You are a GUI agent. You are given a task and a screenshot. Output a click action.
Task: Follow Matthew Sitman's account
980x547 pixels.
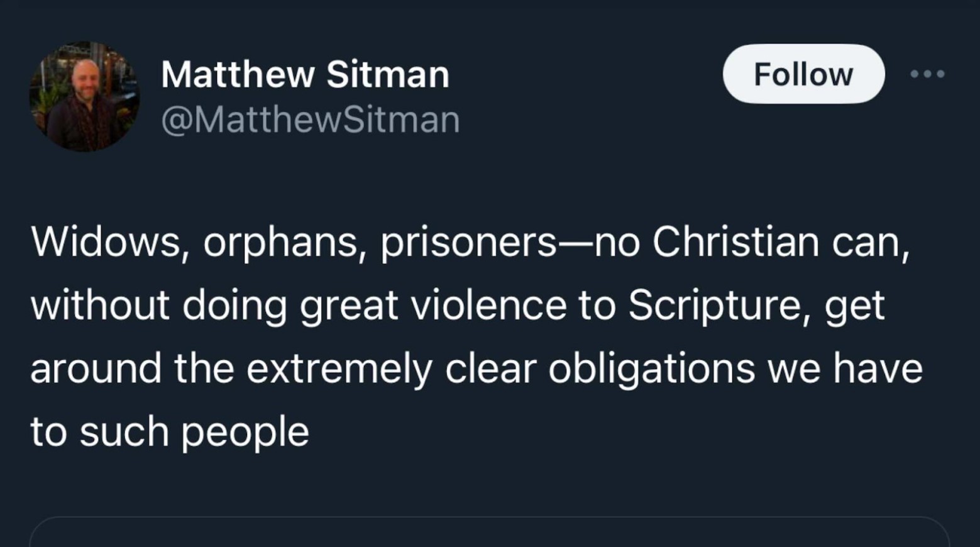coord(803,74)
